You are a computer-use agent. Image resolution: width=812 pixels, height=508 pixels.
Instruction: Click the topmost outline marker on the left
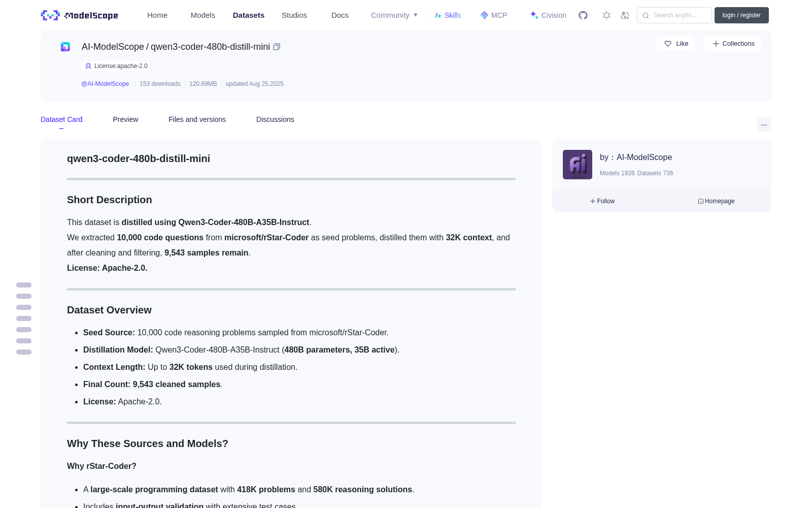pyautogui.click(x=24, y=285)
